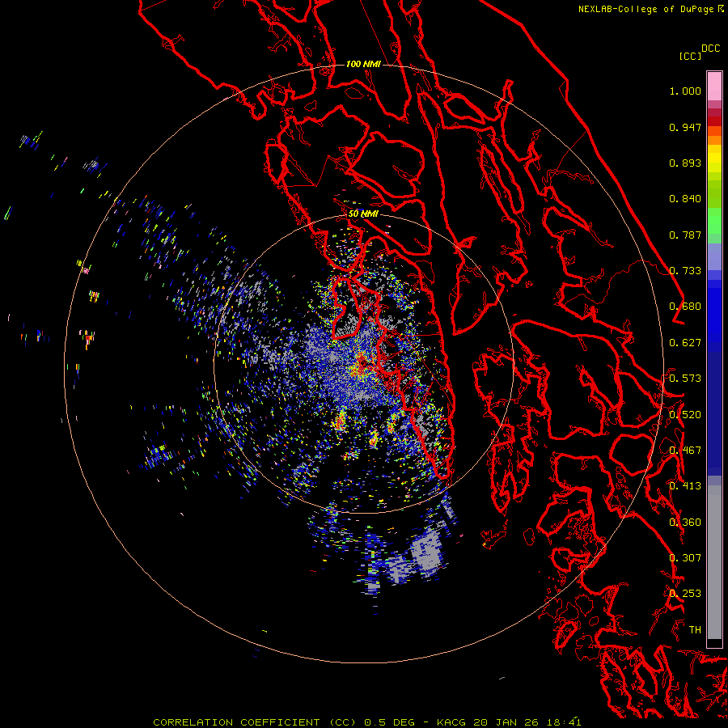Click the 50 NMI range ring label
Viewport: 728px width, 728px height.
pos(363,214)
